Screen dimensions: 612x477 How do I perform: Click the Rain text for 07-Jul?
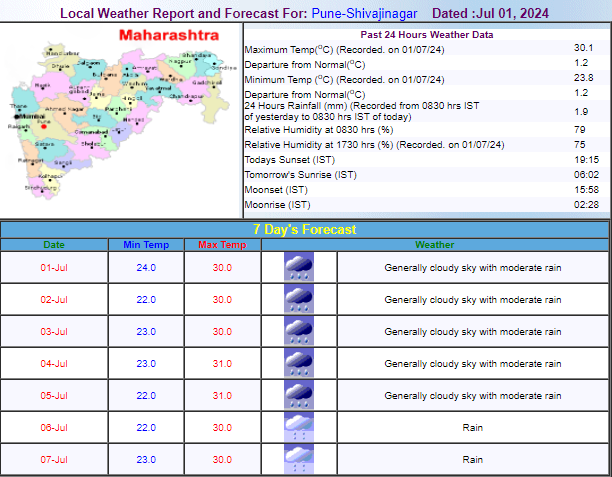[x=473, y=459]
